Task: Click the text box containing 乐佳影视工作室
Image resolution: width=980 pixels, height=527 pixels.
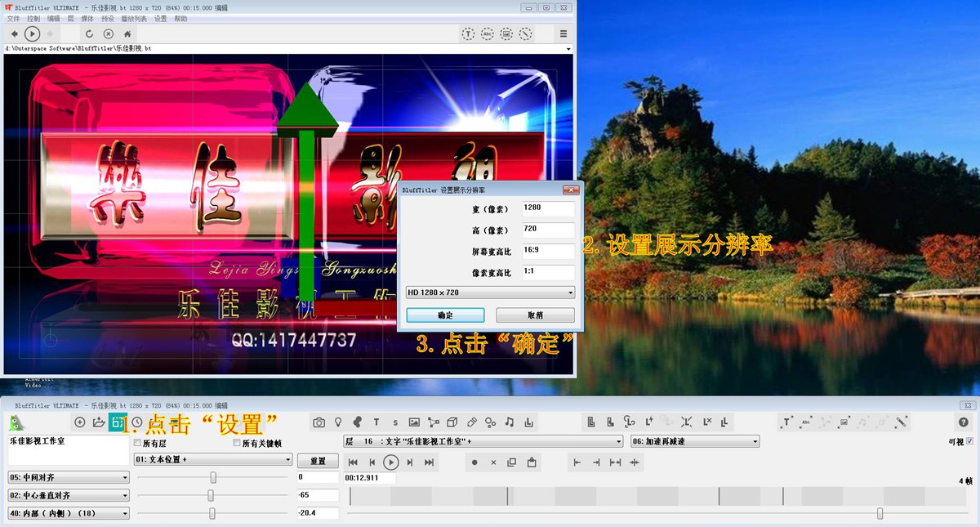Action: coord(68,450)
